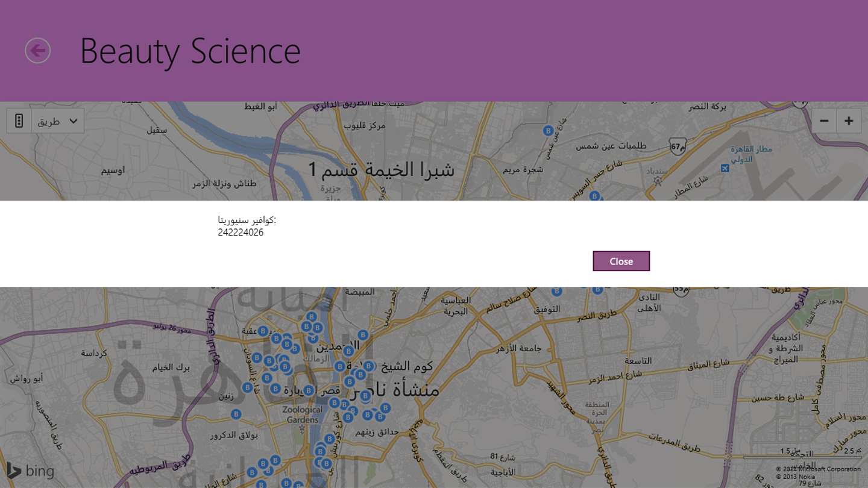Screen dimensions: 868x488
Task: Close the salon info dialog
Action: pos(621,261)
